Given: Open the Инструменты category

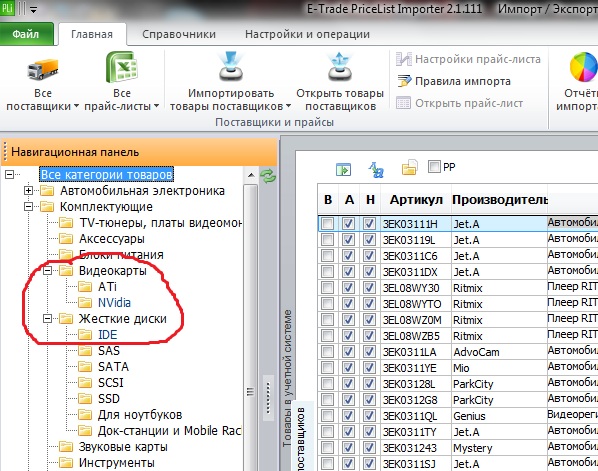Looking at the screenshot, I should 117,463.
